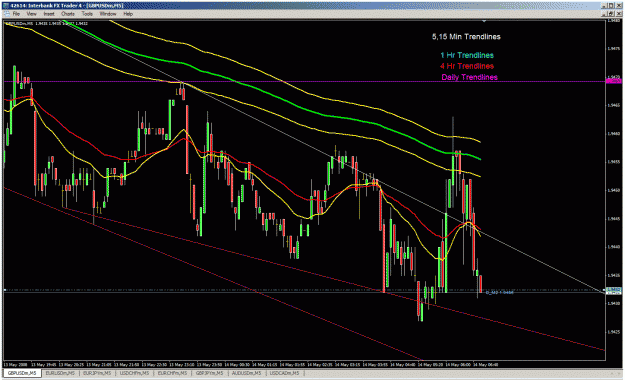Open the File menu

(x=16, y=14)
